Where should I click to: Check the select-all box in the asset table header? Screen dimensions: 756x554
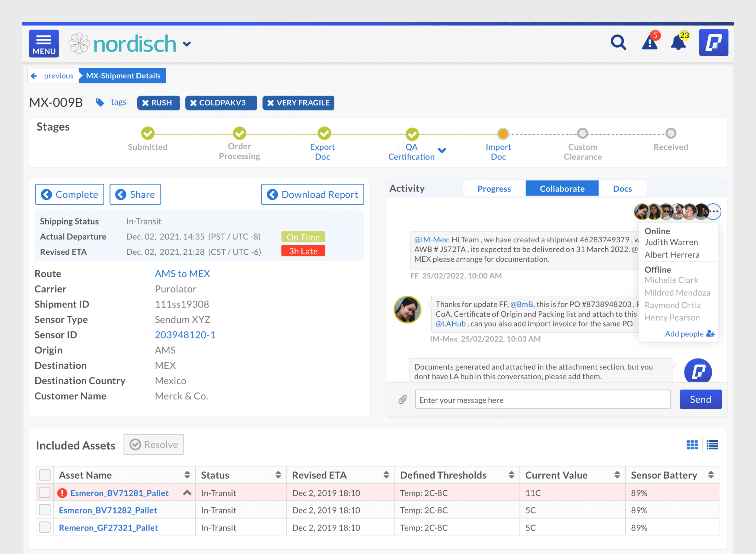click(45, 475)
